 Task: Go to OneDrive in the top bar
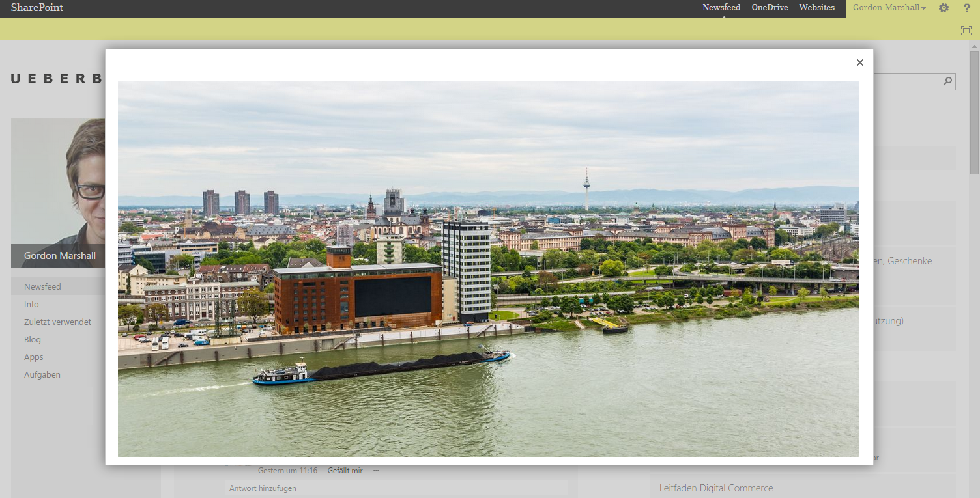(770, 8)
